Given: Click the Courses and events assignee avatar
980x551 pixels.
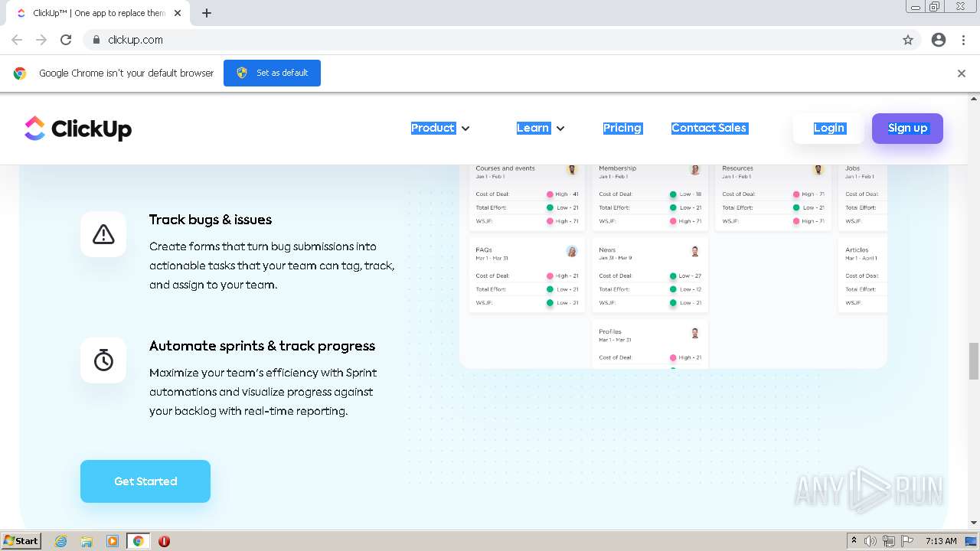Looking at the screenshot, I should coord(572,170).
